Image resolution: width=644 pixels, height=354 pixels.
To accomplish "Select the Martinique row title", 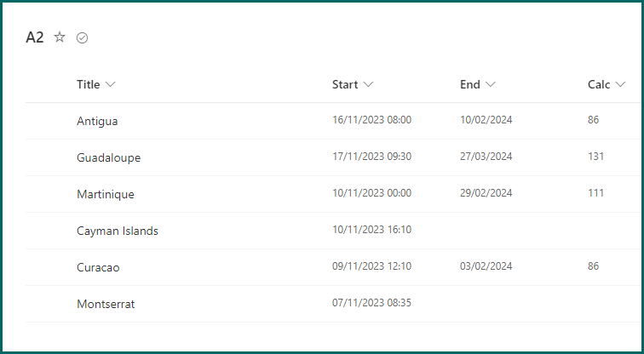I will pos(105,194).
